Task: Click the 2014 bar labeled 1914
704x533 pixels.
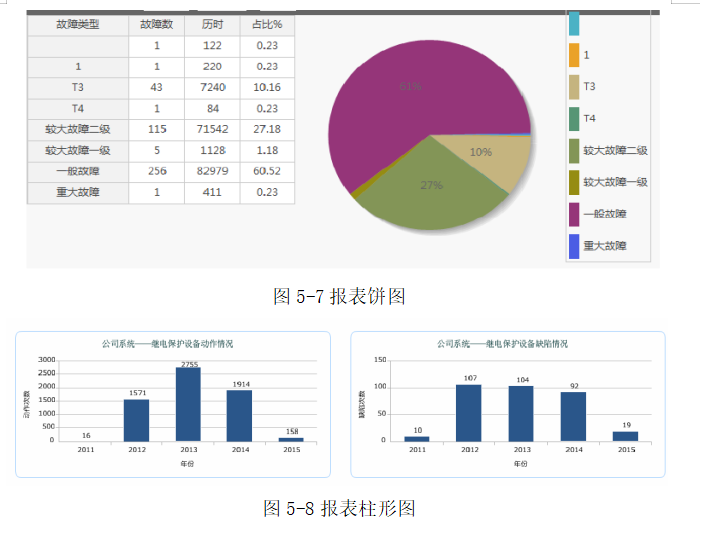Action: pyautogui.click(x=239, y=416)
